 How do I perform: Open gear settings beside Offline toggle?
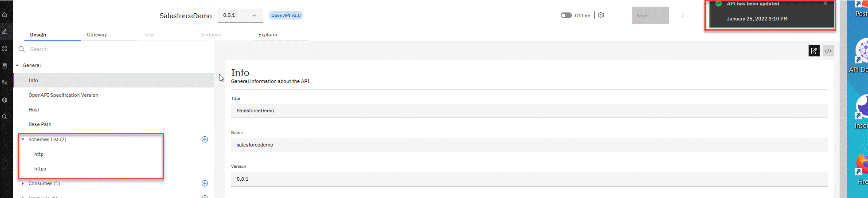[x=601, y=15]
